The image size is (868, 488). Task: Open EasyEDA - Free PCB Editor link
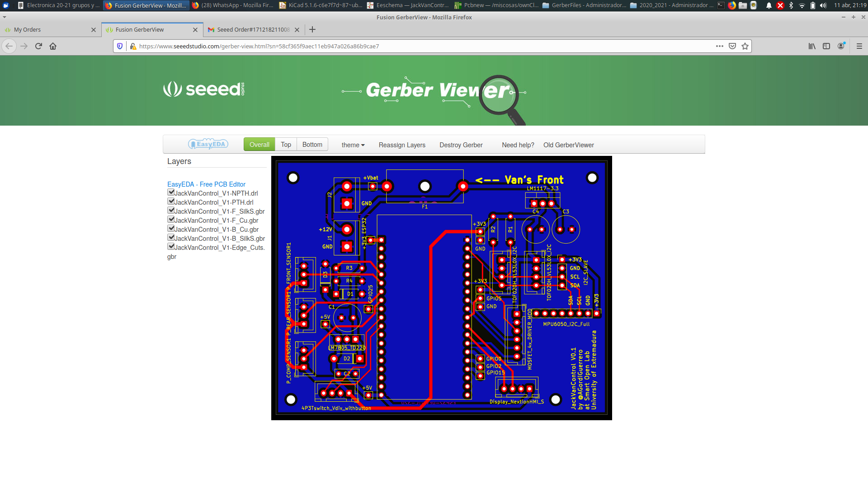206,184
